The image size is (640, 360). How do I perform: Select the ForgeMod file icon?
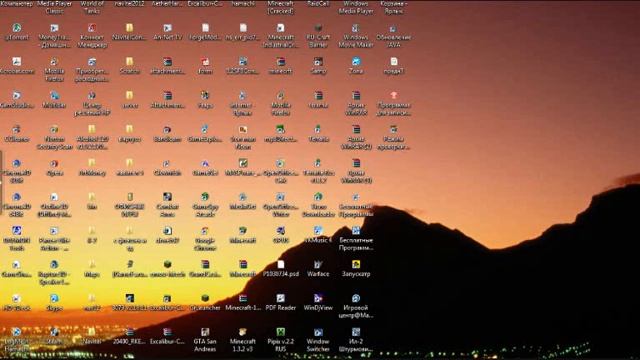click(x=205, y=28)
